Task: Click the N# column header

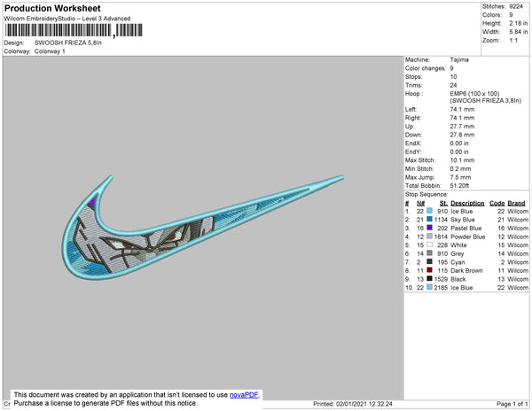Action: (x=420, y=203)
